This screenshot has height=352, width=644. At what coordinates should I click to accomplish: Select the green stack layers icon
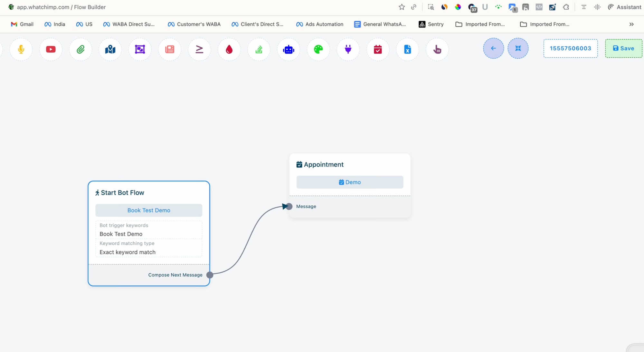click(x=259, y=49)
